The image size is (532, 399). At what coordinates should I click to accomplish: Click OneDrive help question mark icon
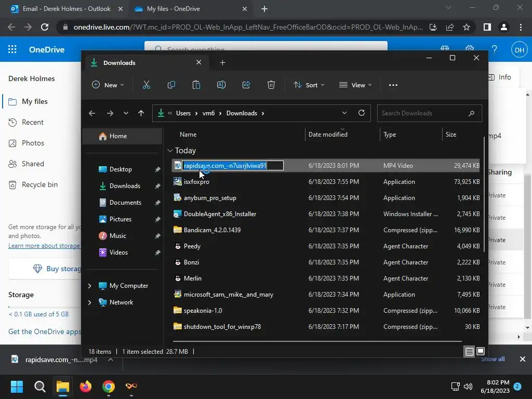(x=495, y=49)
